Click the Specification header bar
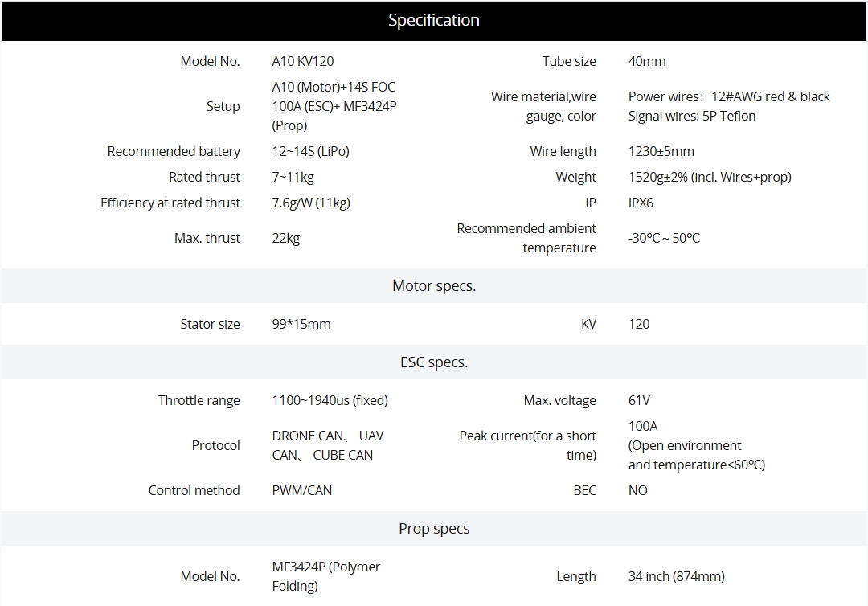868x606 pixels. point(434,21)
